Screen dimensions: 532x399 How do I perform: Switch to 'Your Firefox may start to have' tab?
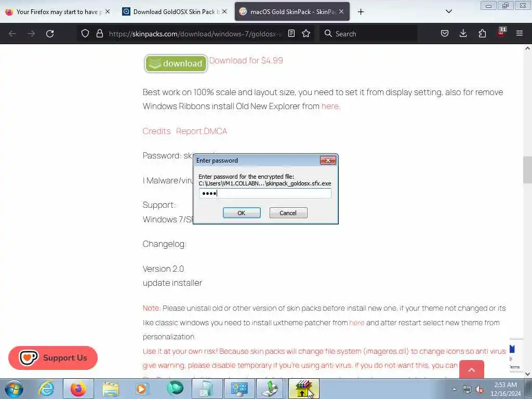click(x=57, y=12)
